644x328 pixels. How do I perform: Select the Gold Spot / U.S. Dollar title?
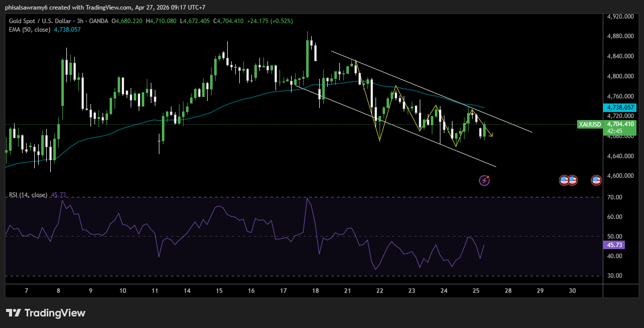(40, 21)
